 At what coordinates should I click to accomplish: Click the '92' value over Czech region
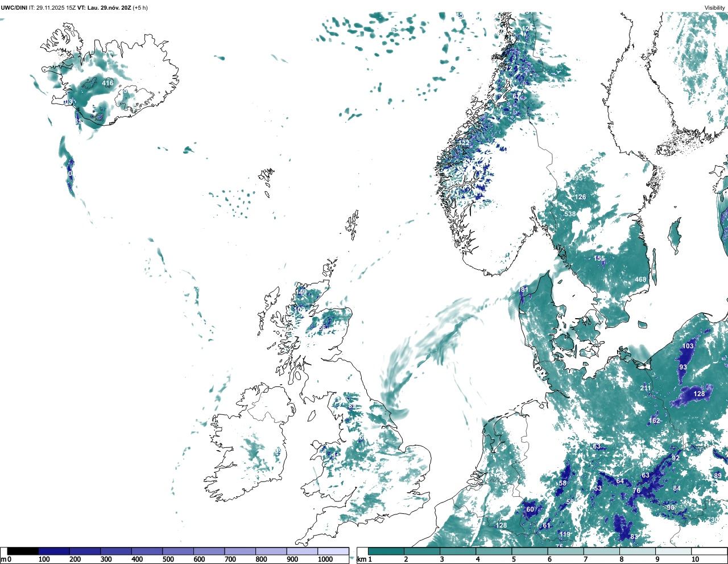[x=676, y=458]
